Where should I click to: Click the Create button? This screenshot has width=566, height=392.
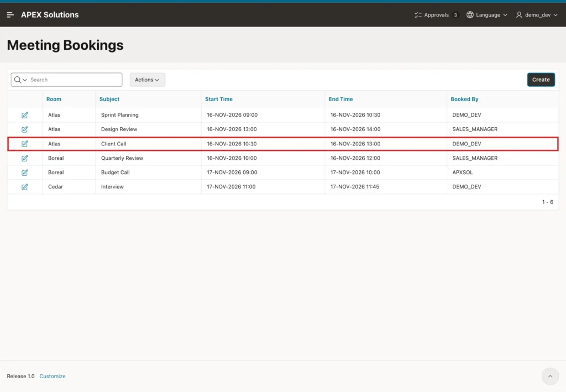coord(541,80)
